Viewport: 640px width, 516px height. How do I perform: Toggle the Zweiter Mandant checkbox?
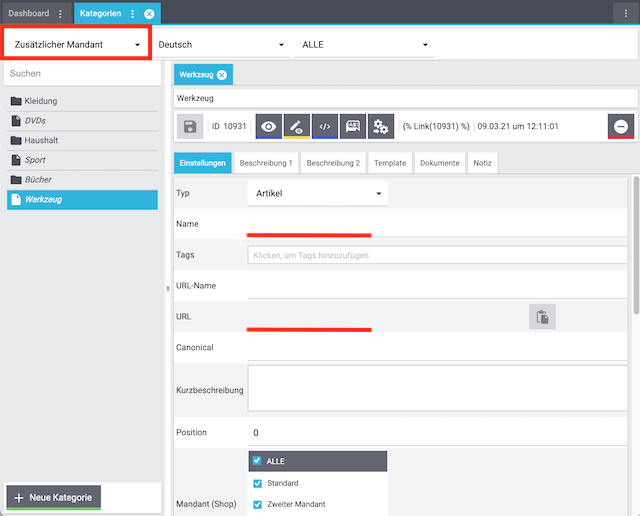pyautogui.click(x=257, y=504)
